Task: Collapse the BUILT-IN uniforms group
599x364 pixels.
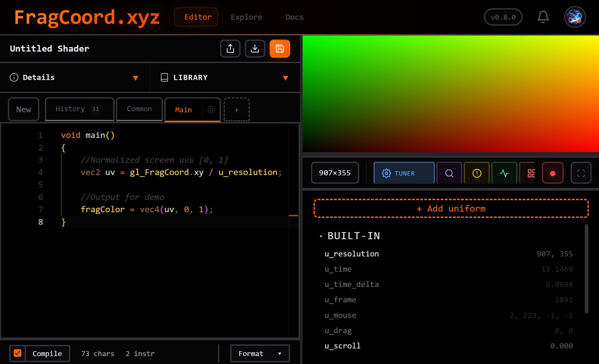Action: pos(321,236)
